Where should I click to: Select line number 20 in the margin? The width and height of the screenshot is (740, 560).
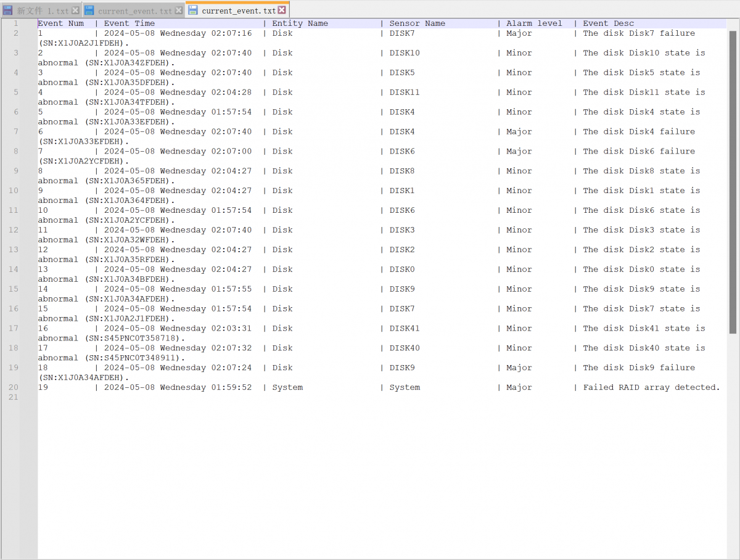click(x=14, y=387)
